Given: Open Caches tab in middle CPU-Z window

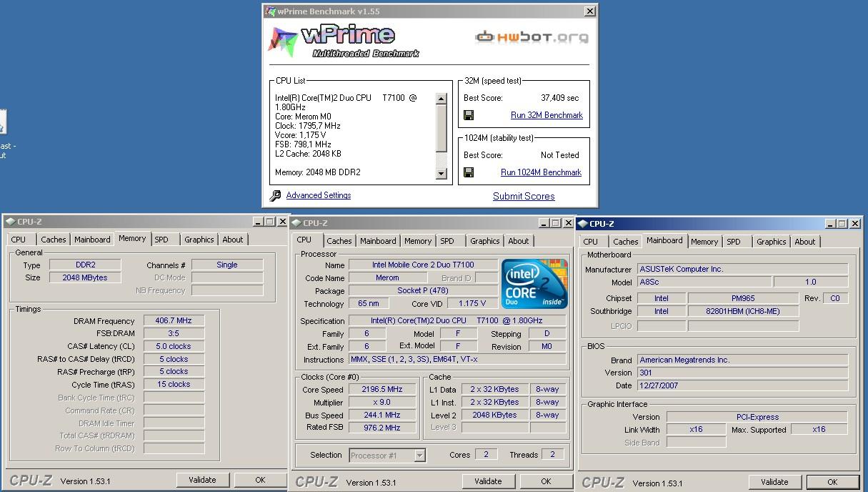Looking at the screenshot, I should tap(339, 241).
